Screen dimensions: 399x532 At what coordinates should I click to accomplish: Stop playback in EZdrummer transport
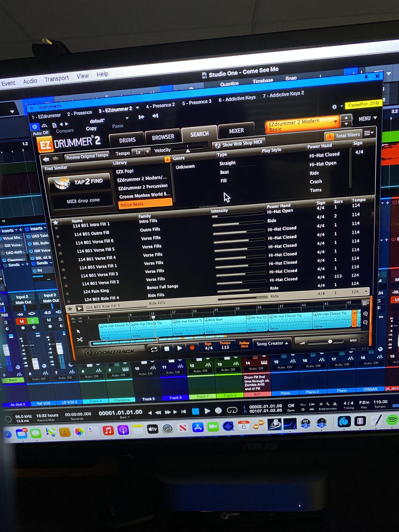167,349
